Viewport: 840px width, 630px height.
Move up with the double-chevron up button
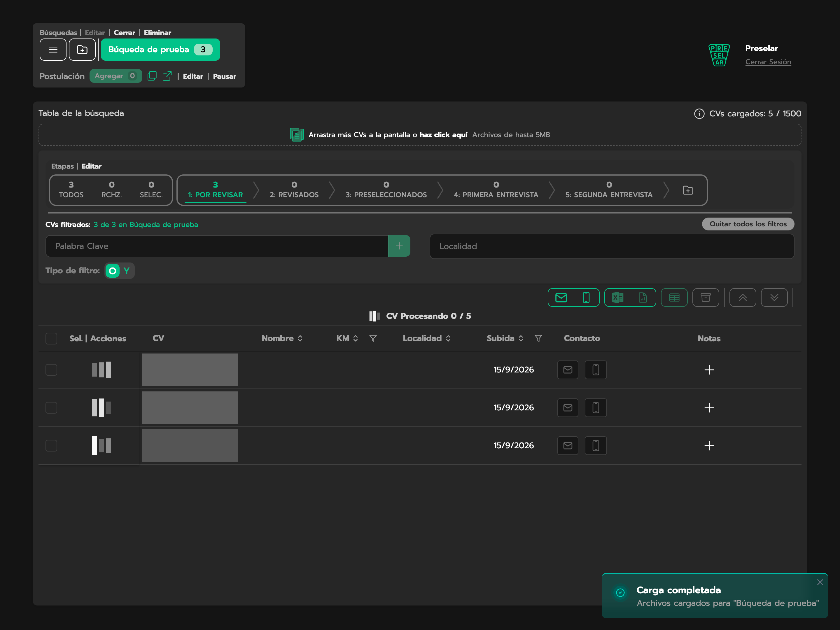[x=742, y=297]
